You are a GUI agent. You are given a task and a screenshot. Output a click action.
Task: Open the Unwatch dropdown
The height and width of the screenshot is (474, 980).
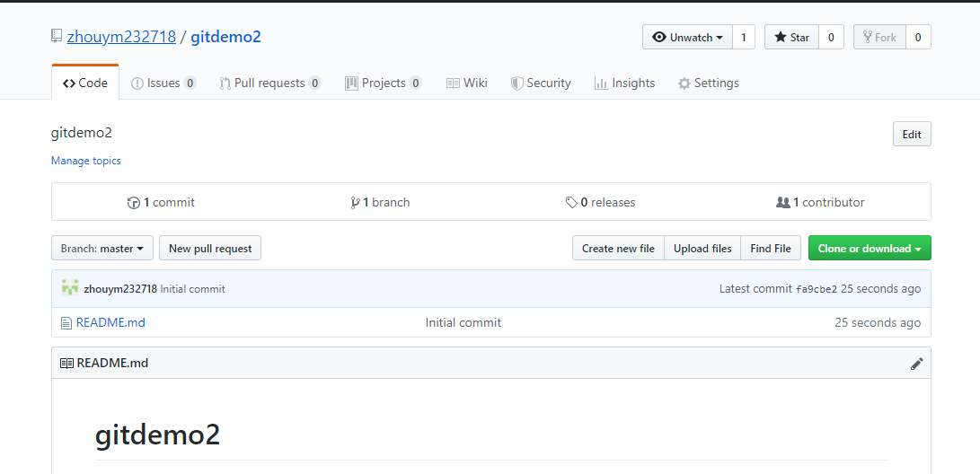tap(687, 37)
